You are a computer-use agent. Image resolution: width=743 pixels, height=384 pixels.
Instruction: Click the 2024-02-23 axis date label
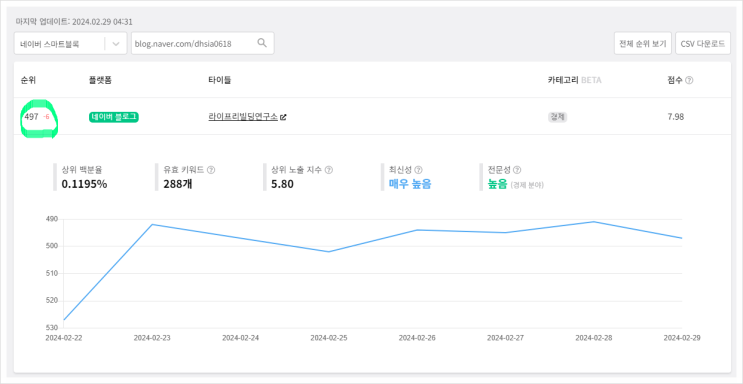[x=152, y=338]
